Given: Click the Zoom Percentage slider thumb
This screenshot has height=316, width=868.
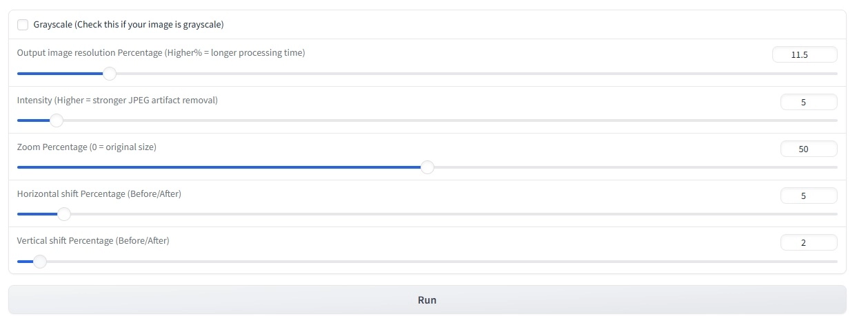Looking at the screenshot, I should click(x=427, y=167).
